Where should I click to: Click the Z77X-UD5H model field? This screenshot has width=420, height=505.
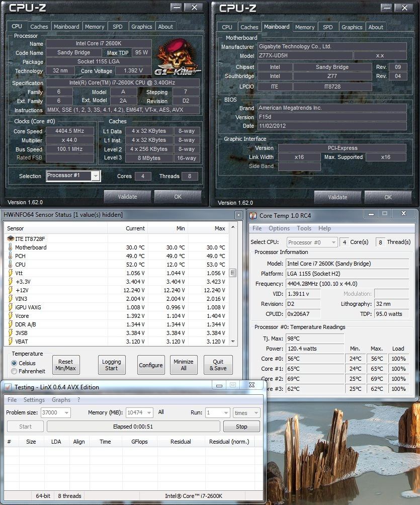[x=305, y=55]
